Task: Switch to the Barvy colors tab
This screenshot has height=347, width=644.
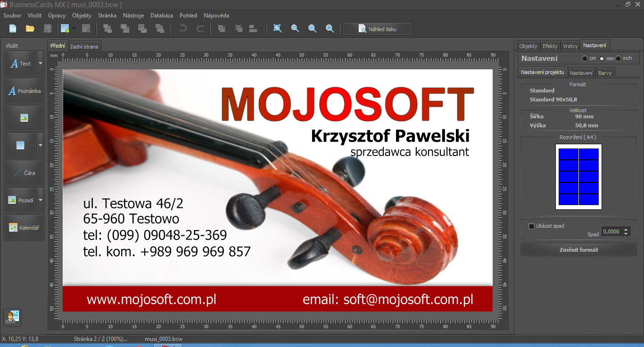Action: [605, 73]
